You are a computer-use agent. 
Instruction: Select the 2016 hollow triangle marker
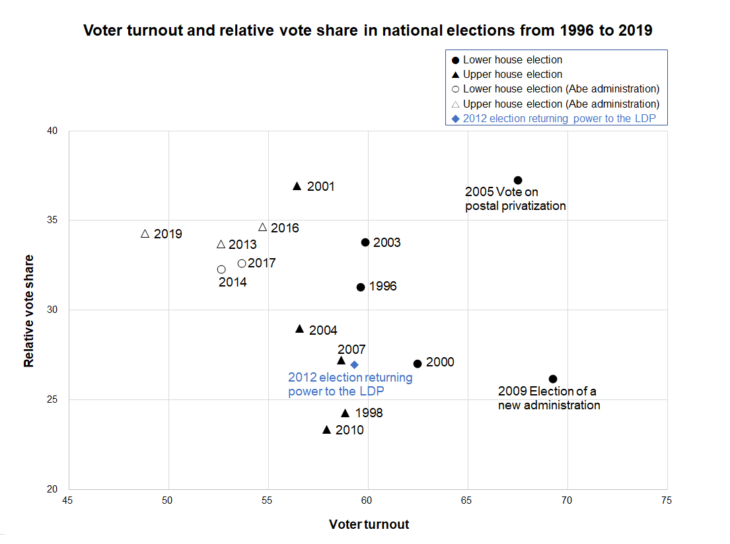point(263,227)
